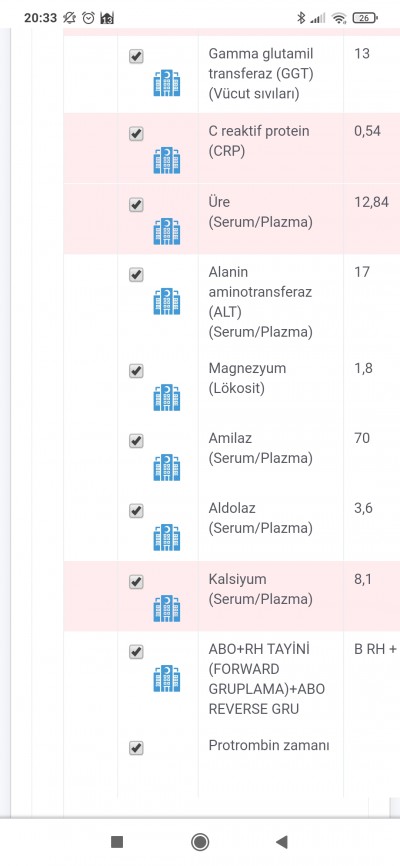400x866 pixels.
Task: Tap hospital icon in the ALT row
Action: pos(167,301)
